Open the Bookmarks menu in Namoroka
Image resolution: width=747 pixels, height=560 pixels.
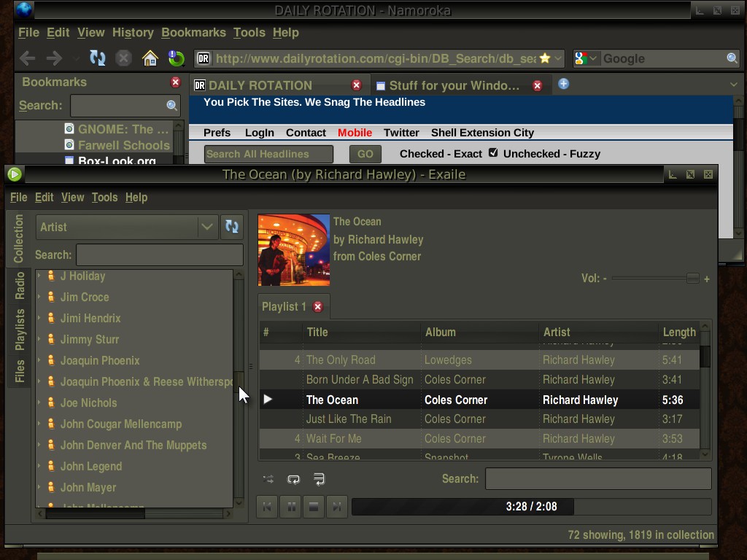pos(193,32)
